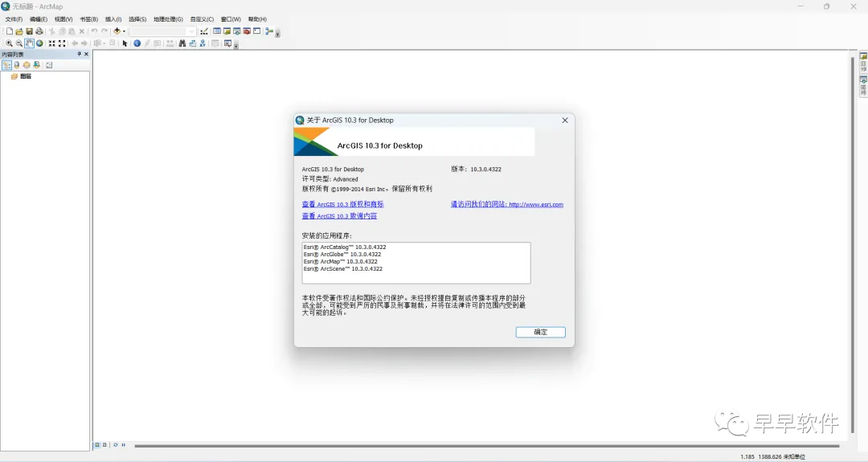Open the 地理处理(G) menu

coord(168,19)
